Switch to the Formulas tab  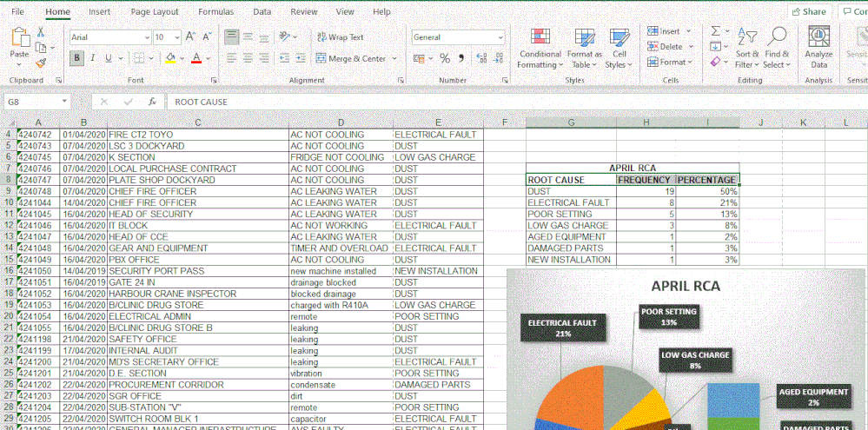tap(215, 11)
